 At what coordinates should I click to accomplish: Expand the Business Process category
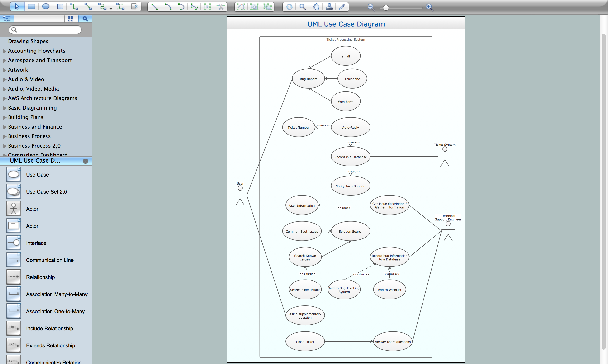point(5,137)
